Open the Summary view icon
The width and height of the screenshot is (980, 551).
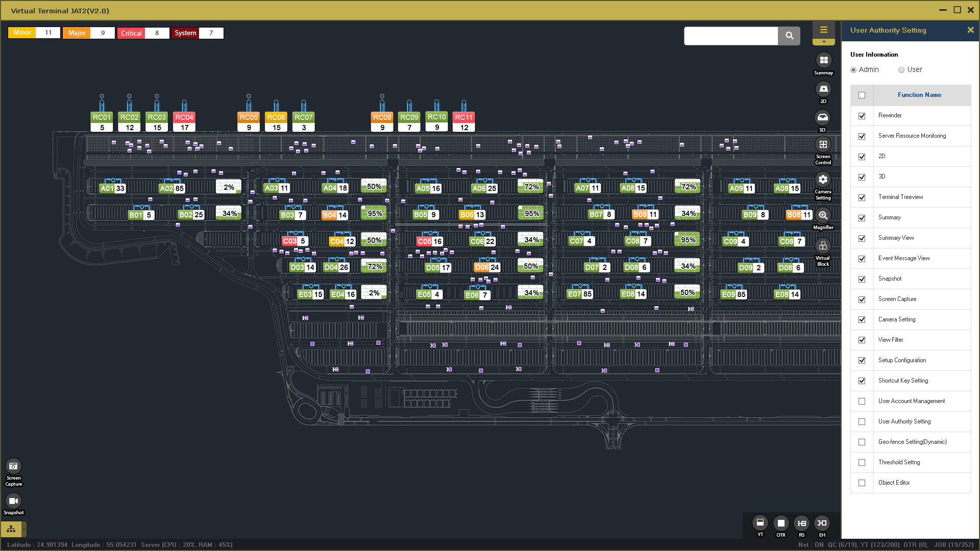click(823, 60)
